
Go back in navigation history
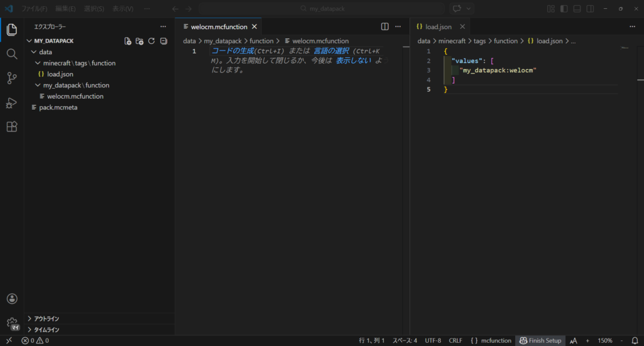(175, 9)
